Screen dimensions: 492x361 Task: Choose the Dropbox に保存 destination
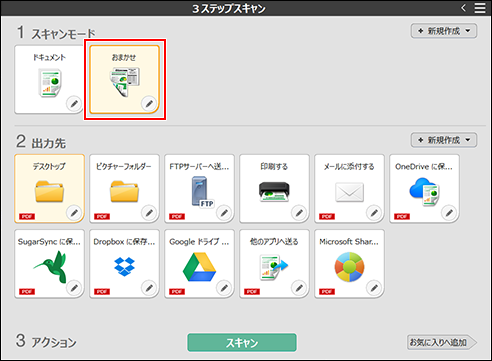click(x=124, y=263)
